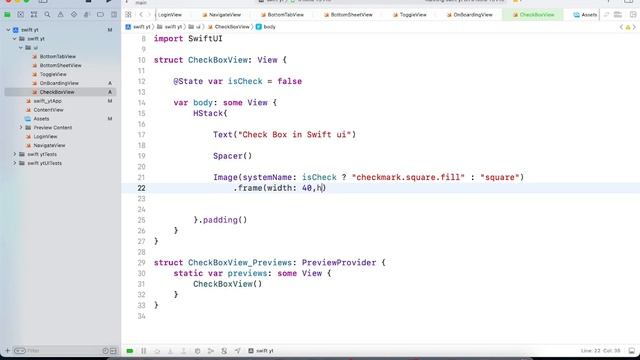Open ToggleView file in navigator
This screenshot has width=640, height=360.
(x=53, y=74)
